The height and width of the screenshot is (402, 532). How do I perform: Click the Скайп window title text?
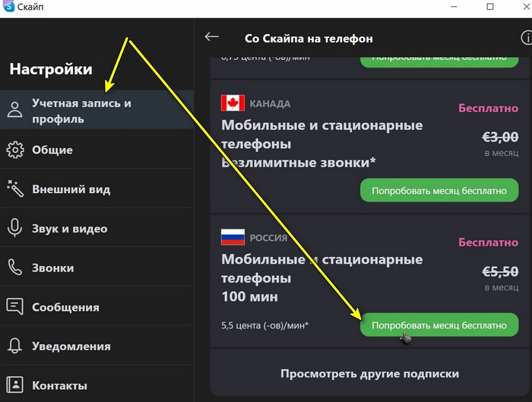point(30,7)
